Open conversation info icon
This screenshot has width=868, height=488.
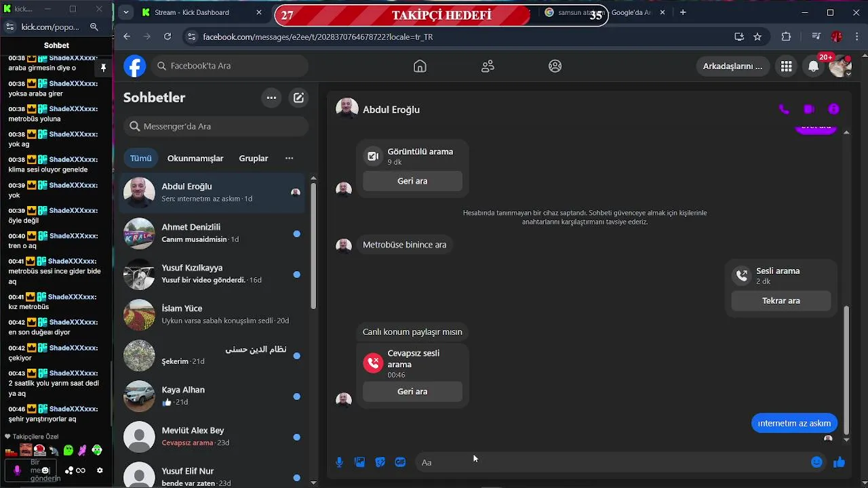pyautogui.click(x=833, y=109)
